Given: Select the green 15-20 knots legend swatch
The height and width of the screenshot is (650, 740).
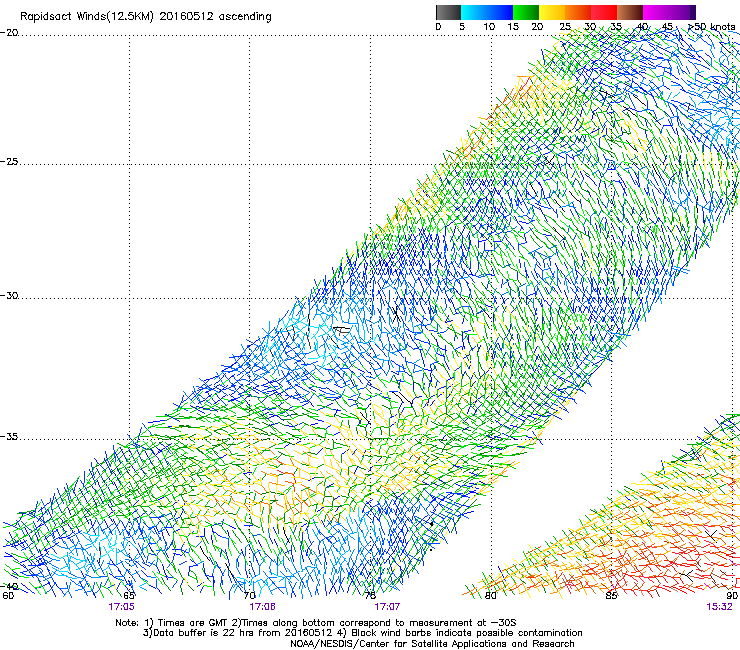Looking at the screenshot, I should coord(526,12).
